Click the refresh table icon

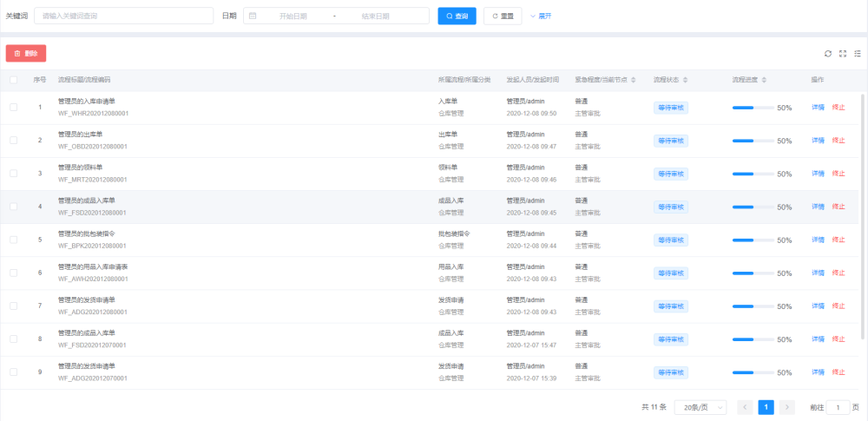coord(827,54)
